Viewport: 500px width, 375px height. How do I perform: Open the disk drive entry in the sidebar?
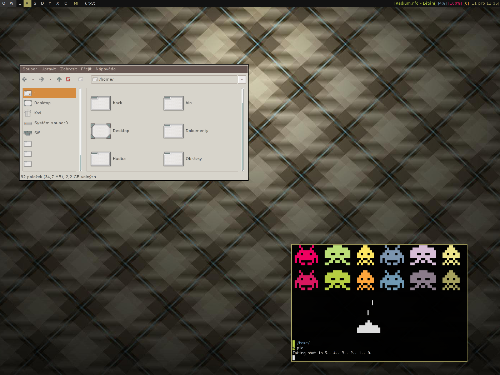point(49,123)
